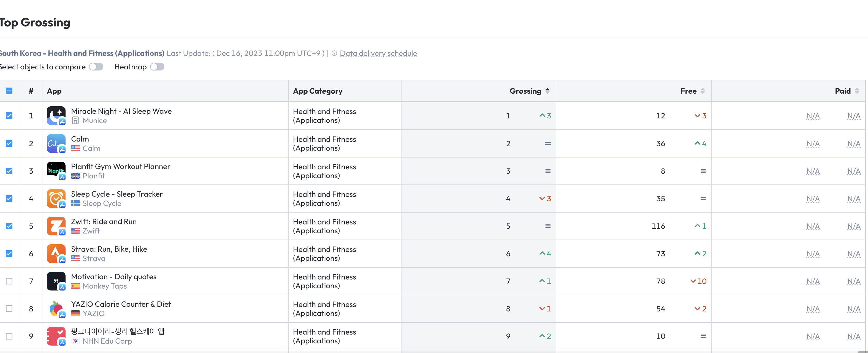The image size is (868, 353).
Task: Uncheck the Sleep Cycle row checkbox
Action: coord(9,199)
